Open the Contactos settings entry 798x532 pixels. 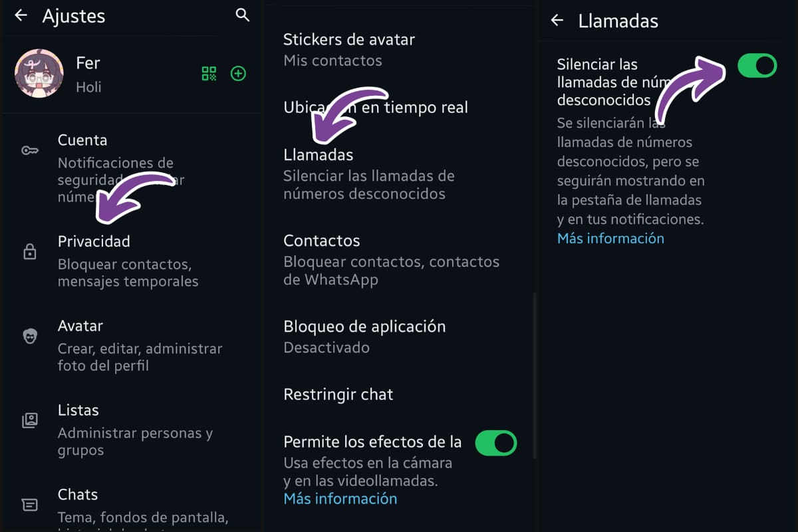click(322, 240)
